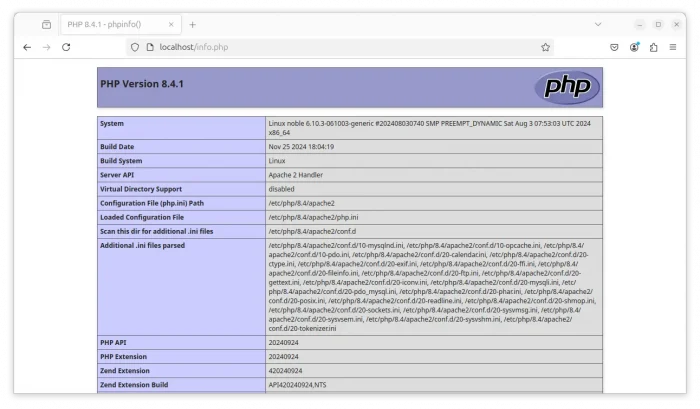The height and width of the screenshot is (409, 700).
Task: Click the Virtual Directory Support label
Action: click(141, 189)
